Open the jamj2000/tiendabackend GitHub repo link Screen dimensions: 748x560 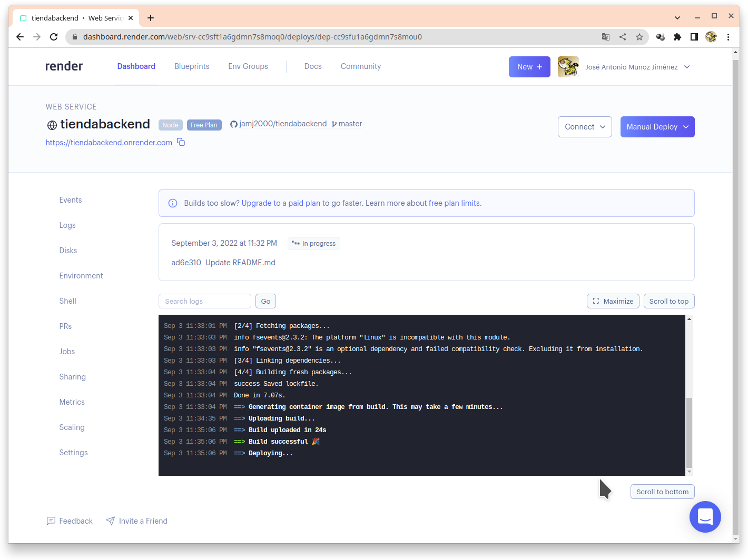tap(283, 124)
